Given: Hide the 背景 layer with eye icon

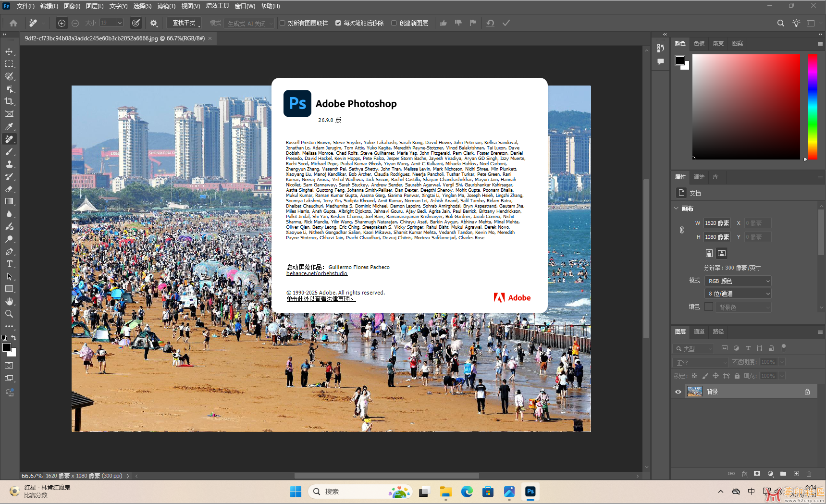Looking at the screenshot, I should [x=678, y=392].
